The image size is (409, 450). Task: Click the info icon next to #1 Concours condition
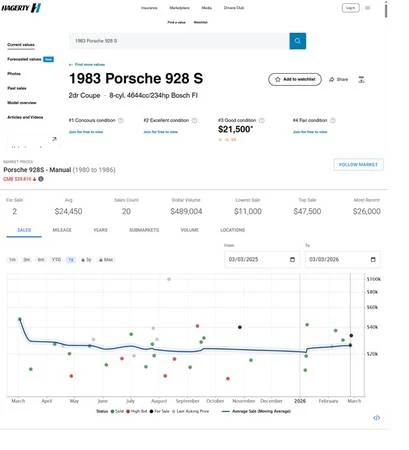click(121, 120)
